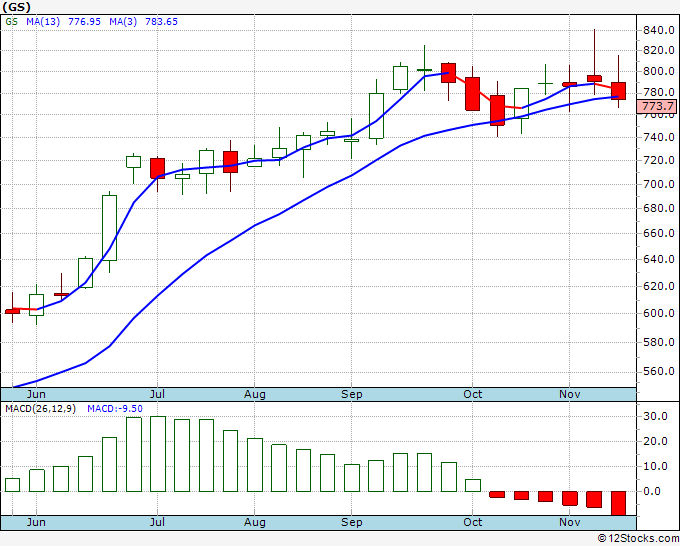
Task: Select the MACD:-9.50 value readout
Action: [115, 409]
